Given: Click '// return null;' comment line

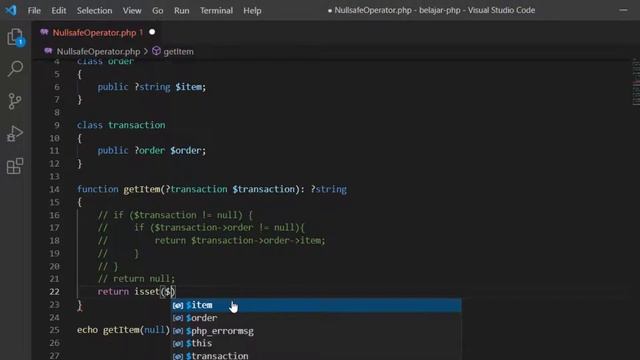Looking at the screenshot, I should click(x=136, y=279).
